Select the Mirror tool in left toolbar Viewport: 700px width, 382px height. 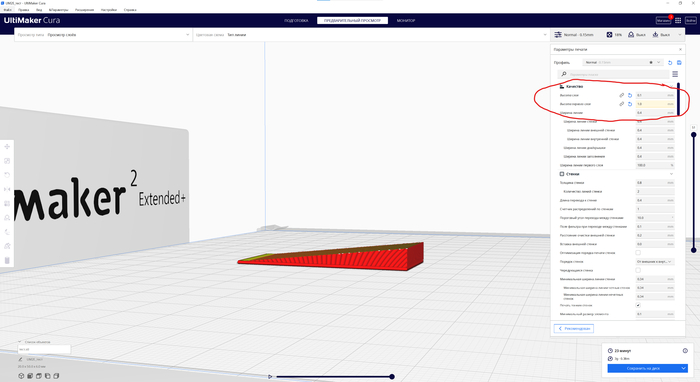7,189
